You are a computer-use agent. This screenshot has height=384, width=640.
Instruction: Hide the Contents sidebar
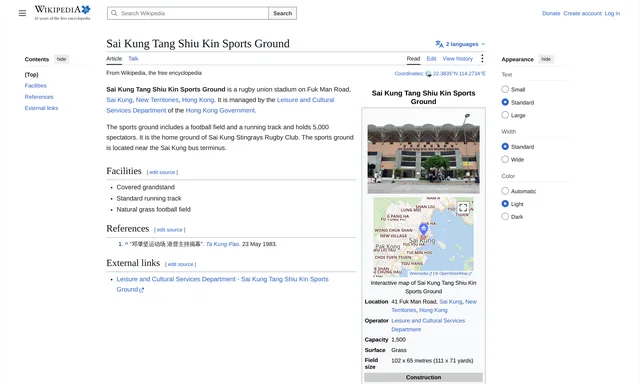tap(61, 59)
